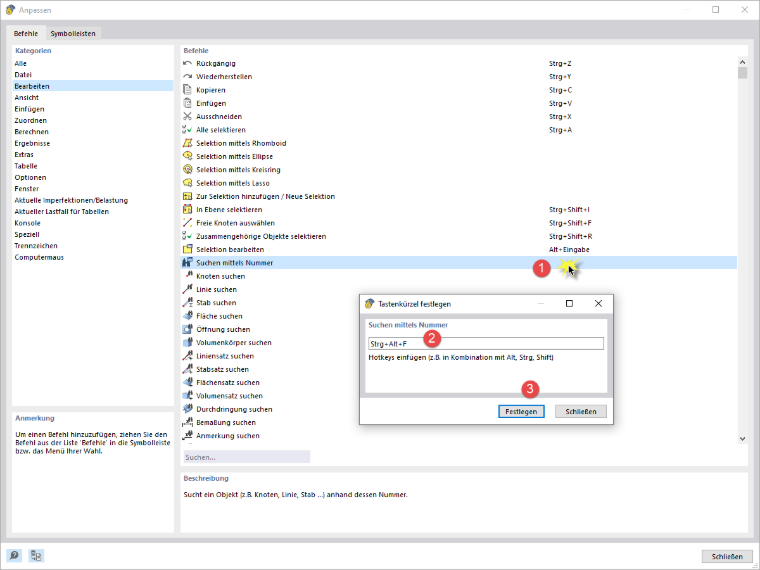Screen dimensions: 760x570
Task: Maximize the Tastenkürzel festlegen dialog
Action: coord(570,303)
